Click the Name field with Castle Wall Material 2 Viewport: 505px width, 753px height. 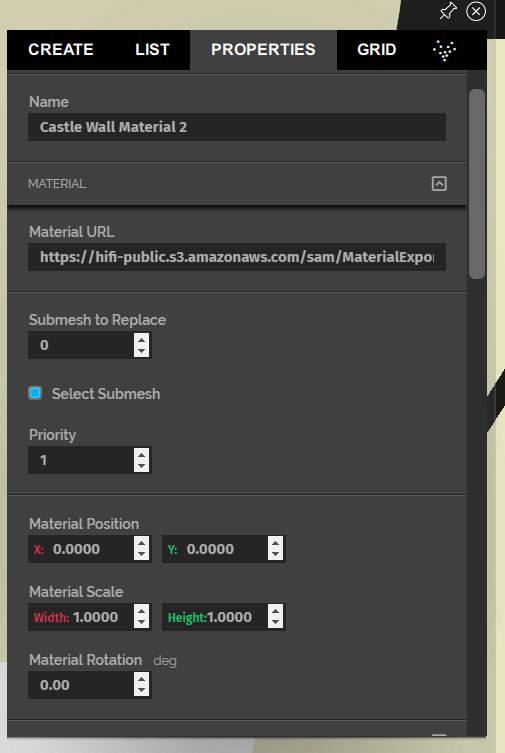[237, 127]
